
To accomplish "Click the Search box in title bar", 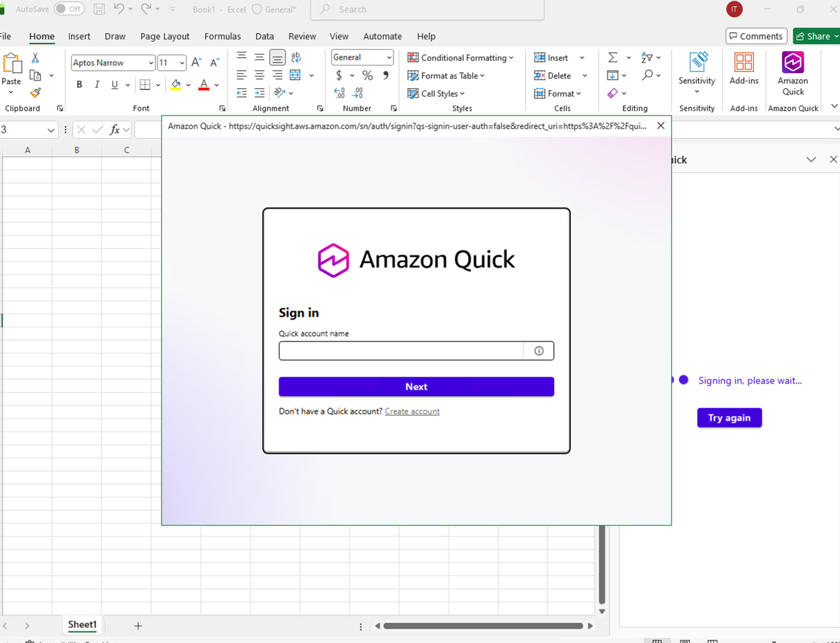I will 427,10.
